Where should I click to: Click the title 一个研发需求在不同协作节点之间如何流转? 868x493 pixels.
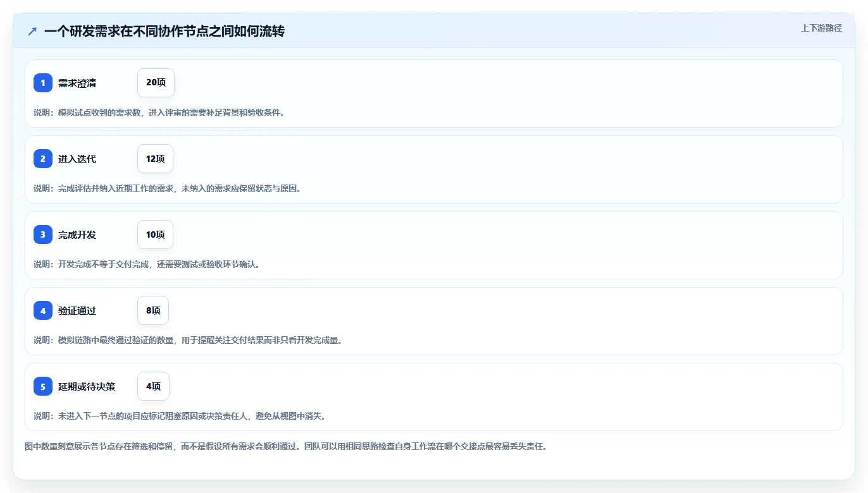coord(164,31)
